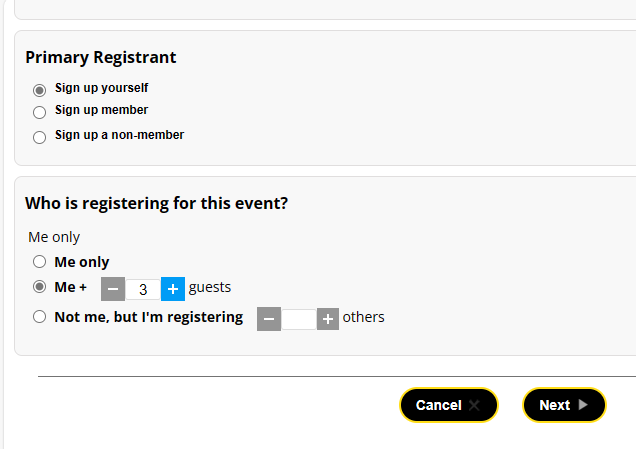This screenshot has width=636, height=449.
Task: Click the plain 'Me only' summary text
Action: (54, 237)
